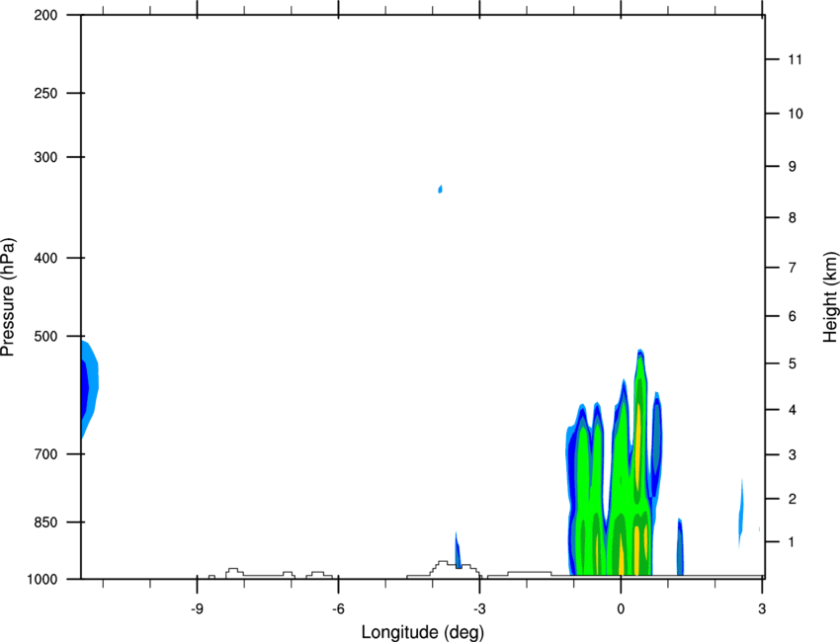The width and height of the screenshot is (840, 642).
Task: Click the thin blue spike on terrain near -3
Action: [x=458, y=550]
